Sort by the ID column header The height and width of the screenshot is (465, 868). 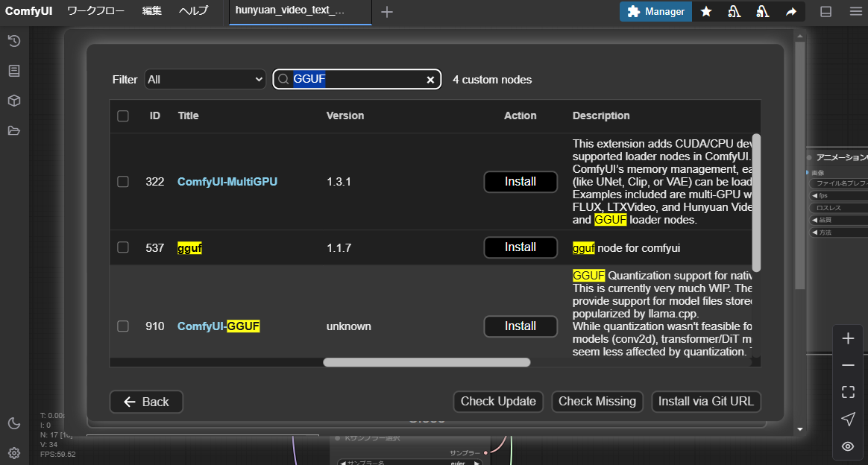coord(154,116)
